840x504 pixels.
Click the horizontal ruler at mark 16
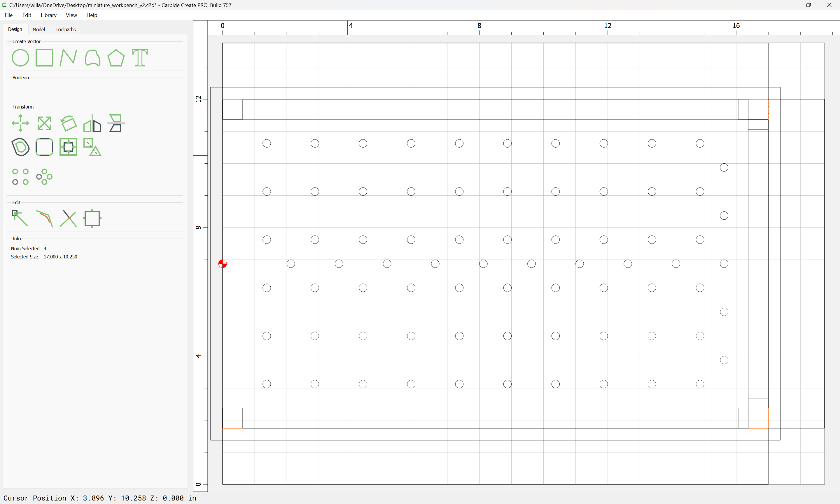tap(736, 26)
